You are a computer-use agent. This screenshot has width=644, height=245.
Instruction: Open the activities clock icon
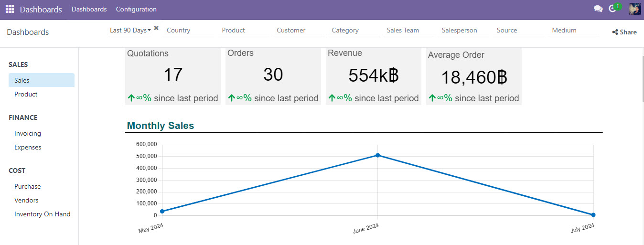point(613,9)
